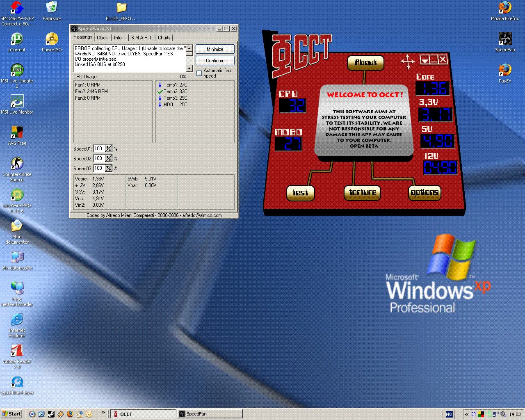525x420 pixels.
Task: Click the Speed03 value field
Action: click(99, 168)
